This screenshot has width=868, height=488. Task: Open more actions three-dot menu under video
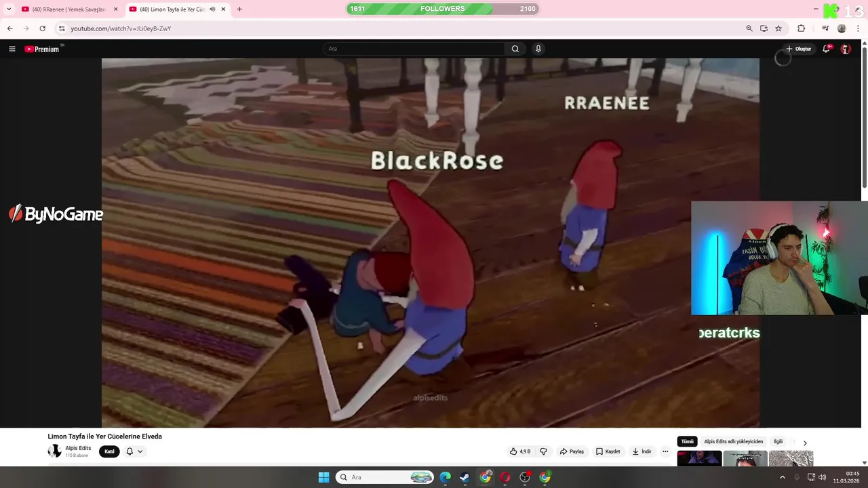click(665, 451)
